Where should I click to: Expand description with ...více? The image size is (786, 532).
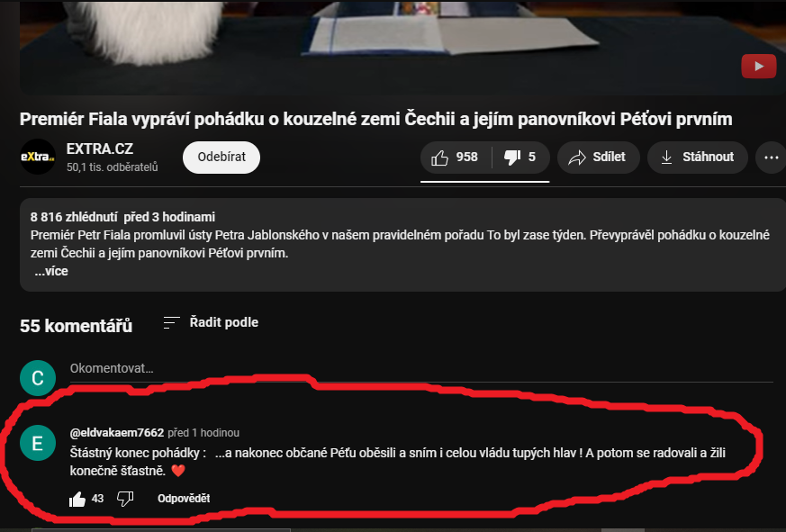point(51,271)
